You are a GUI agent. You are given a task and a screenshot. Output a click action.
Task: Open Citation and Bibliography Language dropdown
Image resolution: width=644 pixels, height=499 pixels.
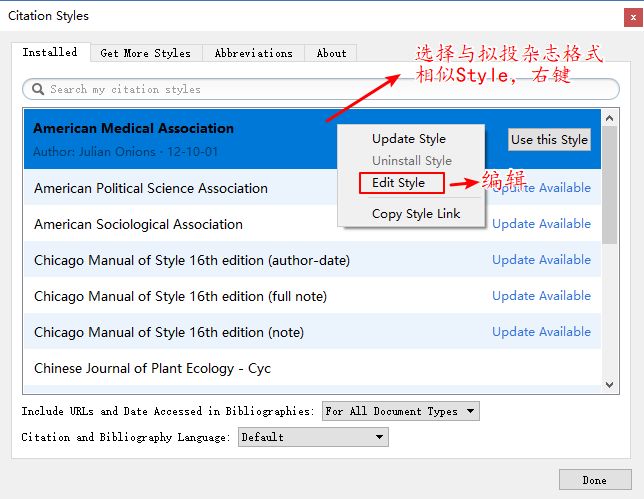pyautogui.click(x=313, y=437)
